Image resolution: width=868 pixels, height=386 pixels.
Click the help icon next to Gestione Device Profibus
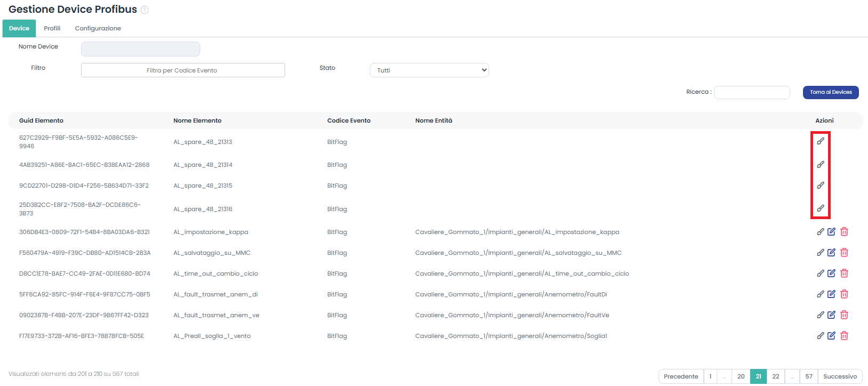144,10
